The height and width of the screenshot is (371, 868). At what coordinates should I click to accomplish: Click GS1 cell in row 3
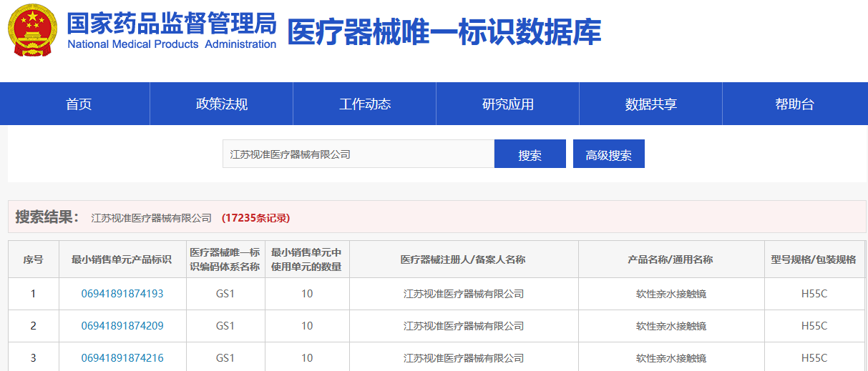pyautogui.click(x=225, y=358)
